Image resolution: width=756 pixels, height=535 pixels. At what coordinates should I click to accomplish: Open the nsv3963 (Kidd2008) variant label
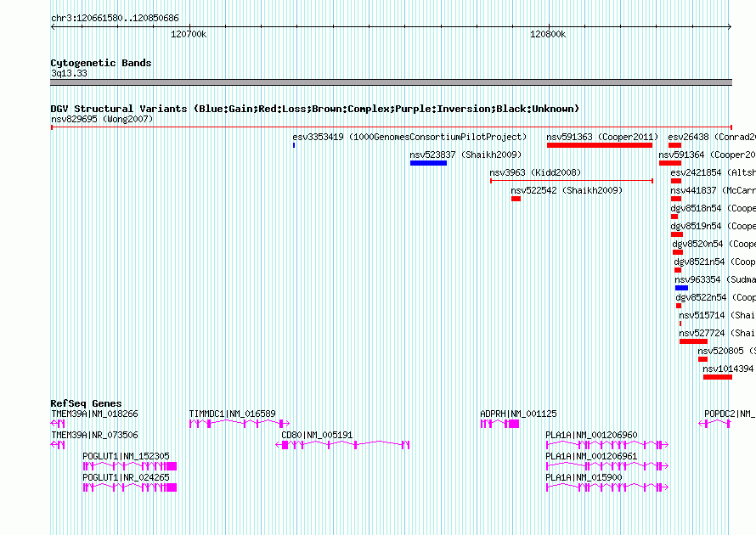535,172
